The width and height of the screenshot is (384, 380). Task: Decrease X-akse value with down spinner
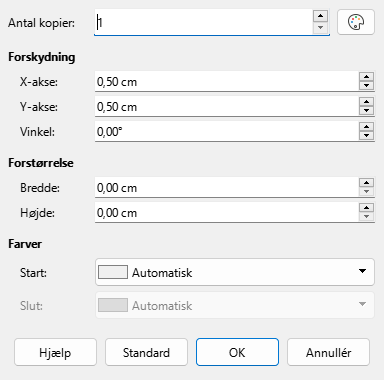366,86
